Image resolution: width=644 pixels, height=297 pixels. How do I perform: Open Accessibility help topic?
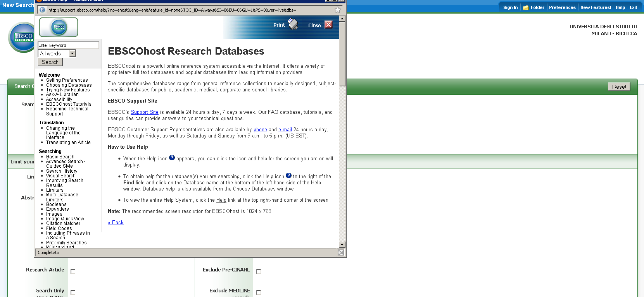pos(59,100)
